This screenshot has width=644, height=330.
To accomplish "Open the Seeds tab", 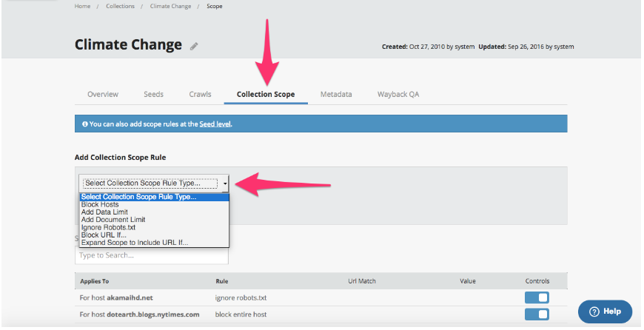I will 153,95.
